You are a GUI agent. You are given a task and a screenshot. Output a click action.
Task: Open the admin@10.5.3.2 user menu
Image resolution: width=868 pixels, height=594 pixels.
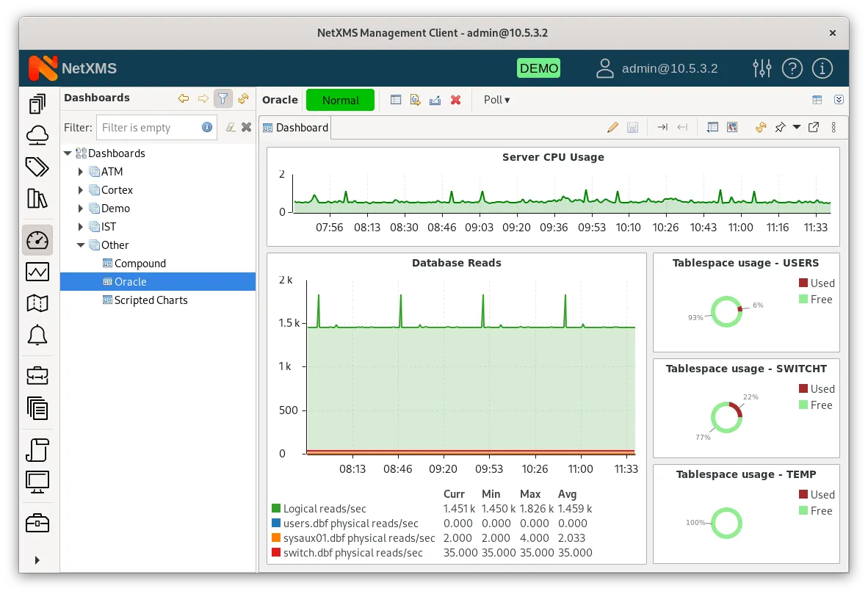tap(657, 68)
